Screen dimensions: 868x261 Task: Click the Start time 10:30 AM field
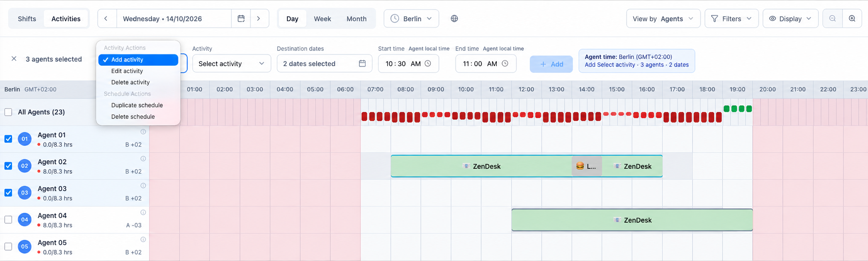click(408, 63)
